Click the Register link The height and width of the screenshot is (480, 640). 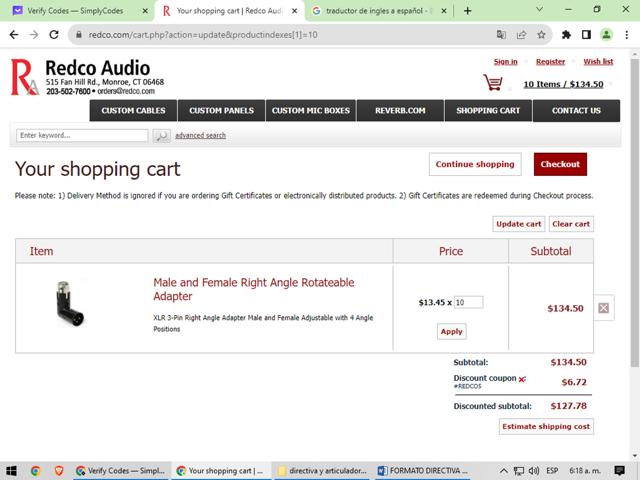550,62
